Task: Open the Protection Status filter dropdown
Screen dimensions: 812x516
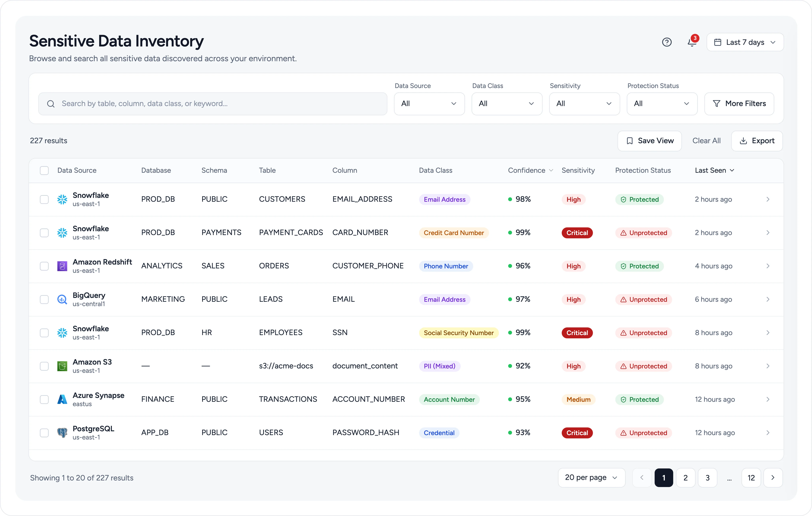Action: 662,104
